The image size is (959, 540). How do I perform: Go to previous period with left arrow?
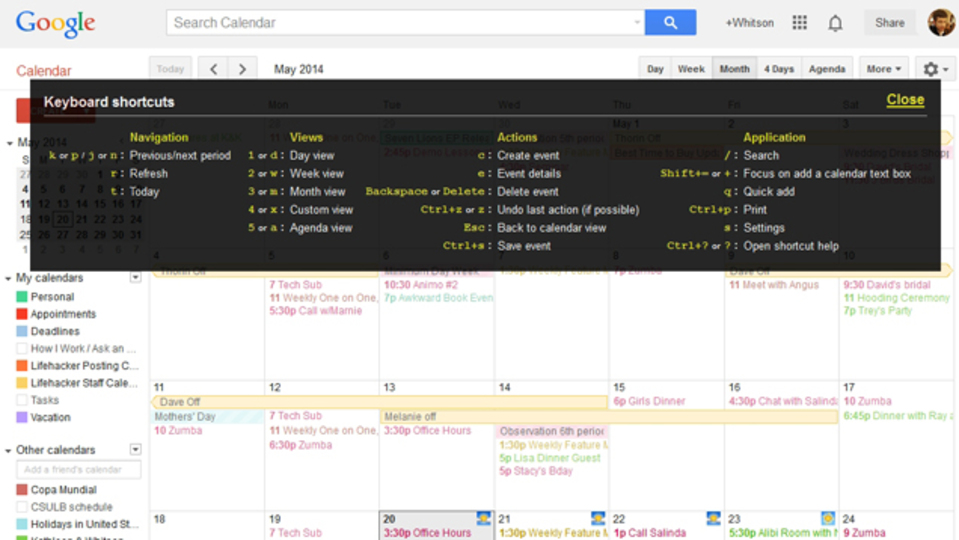[213, 69]
